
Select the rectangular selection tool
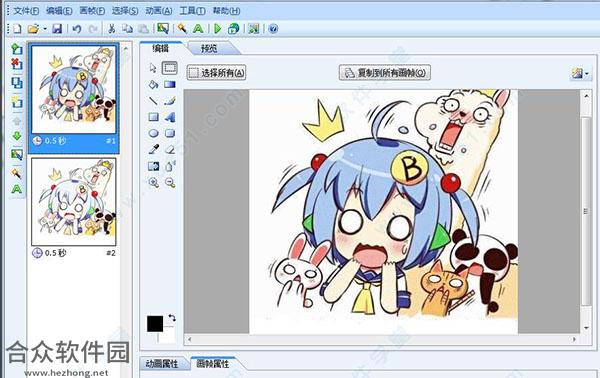tap(170, 68)
